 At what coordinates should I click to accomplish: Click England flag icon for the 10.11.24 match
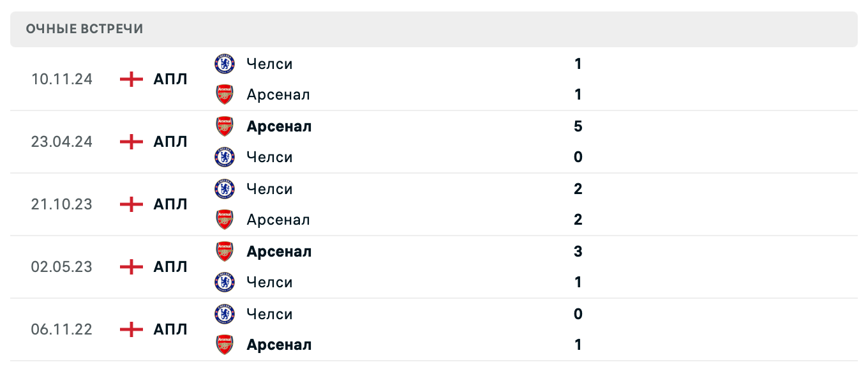pyautogui.click(x=131, y=79)
